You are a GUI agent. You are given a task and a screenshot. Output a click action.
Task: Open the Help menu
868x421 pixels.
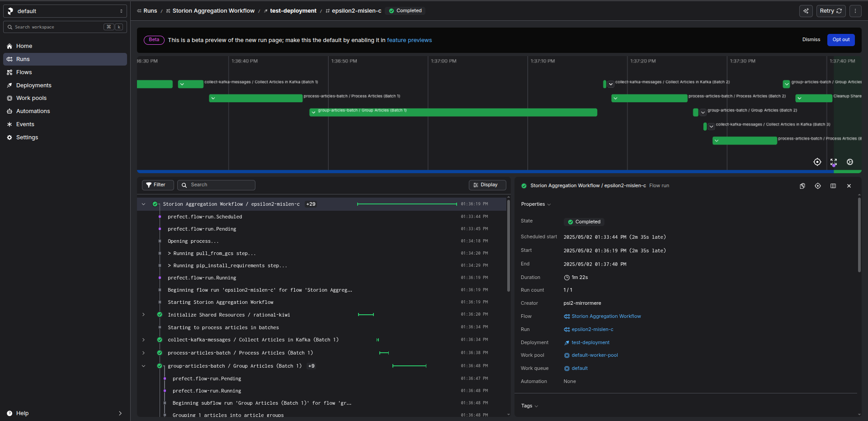click(65, 413)
